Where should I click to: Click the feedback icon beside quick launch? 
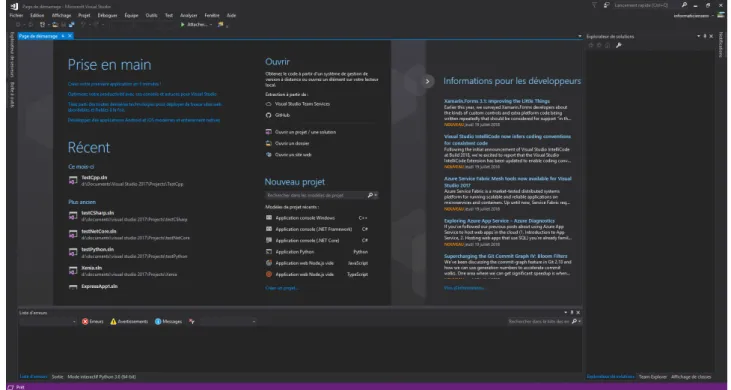(607, 5)
